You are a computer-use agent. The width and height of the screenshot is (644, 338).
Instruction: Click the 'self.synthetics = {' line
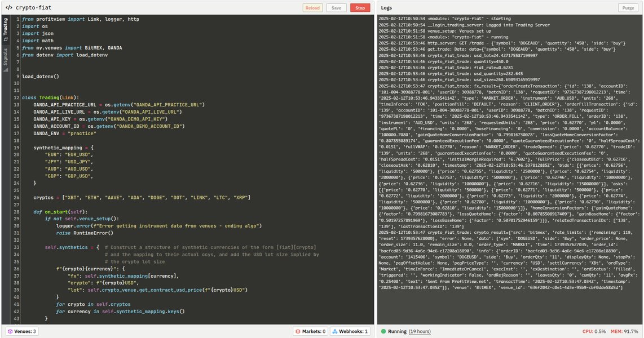tap(72, 247)
